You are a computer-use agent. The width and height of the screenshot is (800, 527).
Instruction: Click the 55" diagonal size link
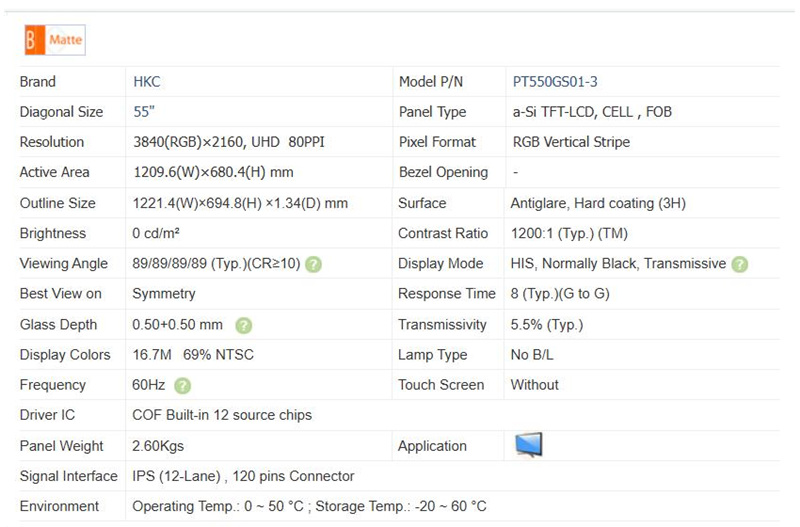(x=144, y=112)
